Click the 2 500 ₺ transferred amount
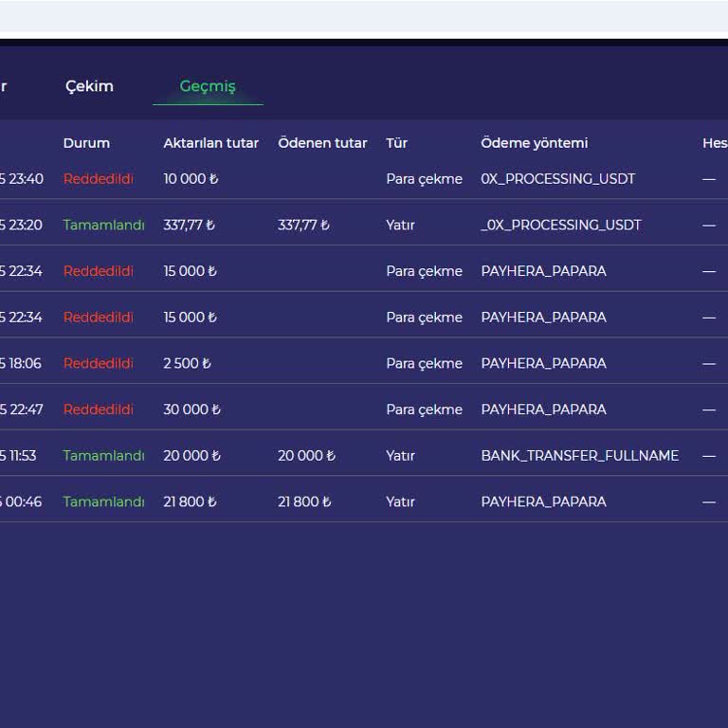The height and width of the screenshot is (728, 728). click(187, 364)
